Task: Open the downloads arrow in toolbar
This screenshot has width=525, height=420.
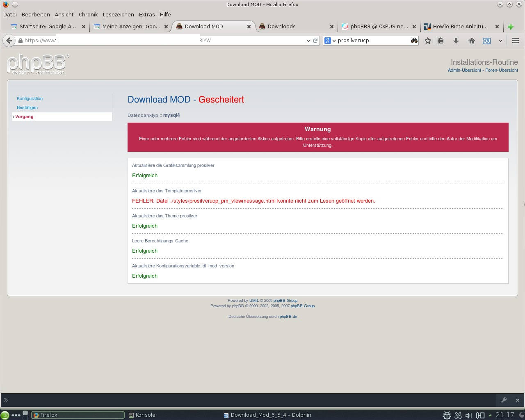Action: (x=456, y=41)
